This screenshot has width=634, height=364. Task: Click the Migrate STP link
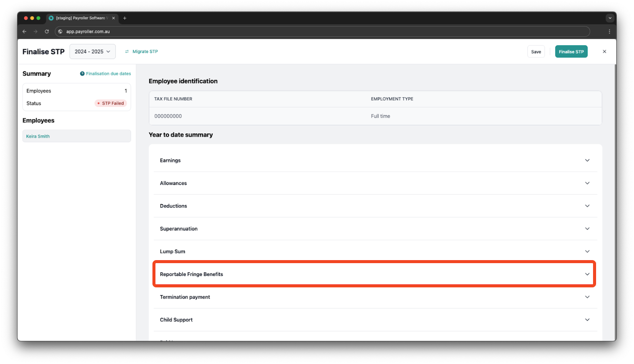coord(145,51)
